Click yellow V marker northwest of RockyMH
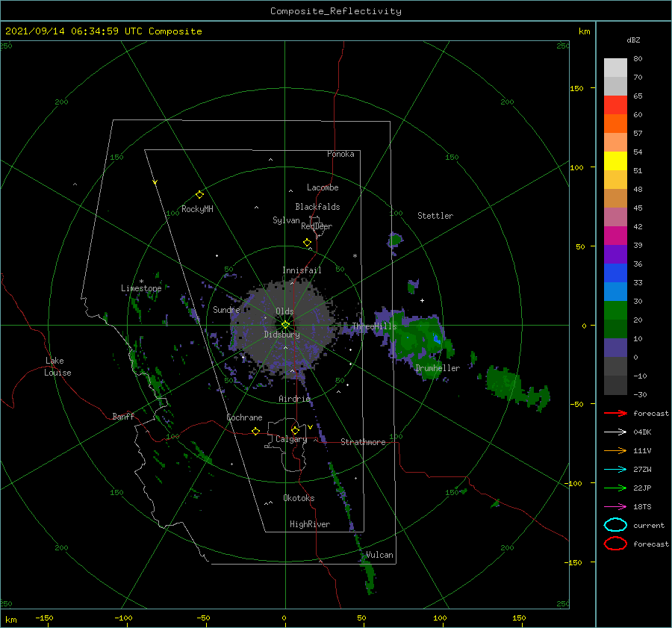The width and height of the screenshot is (672, 628). 155,182
